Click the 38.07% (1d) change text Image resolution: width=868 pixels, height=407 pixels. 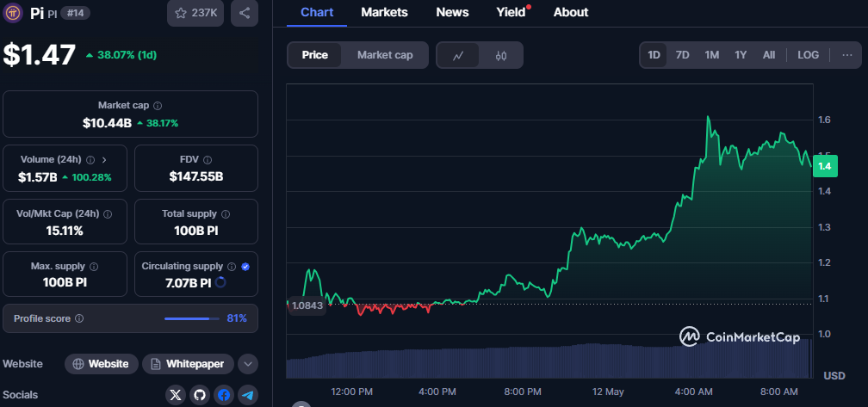[x=125, y=55]
